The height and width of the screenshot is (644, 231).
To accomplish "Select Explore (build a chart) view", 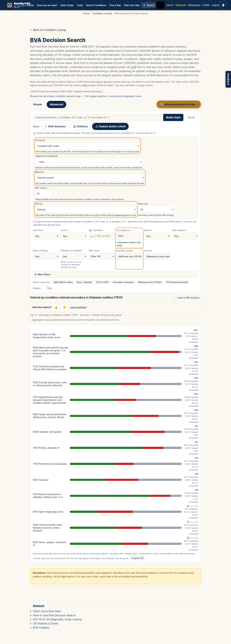I will click(110, 126).
